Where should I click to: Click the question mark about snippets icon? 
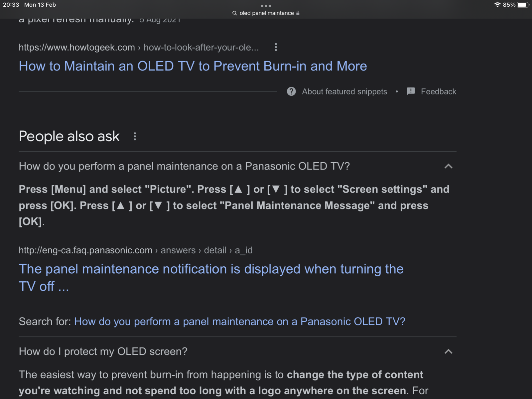pyautogui.click(x=291, y=91)
